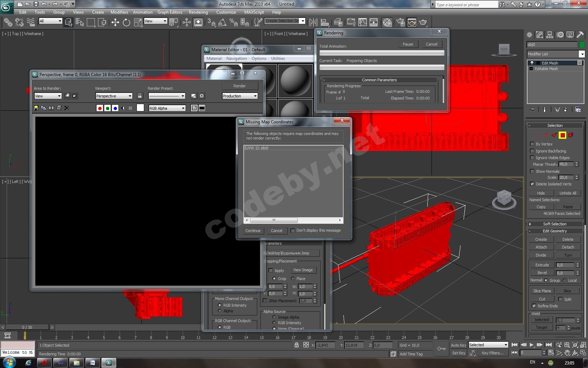
Task: Open Material Editor's Utilities menu
Action: pos(278,59)
